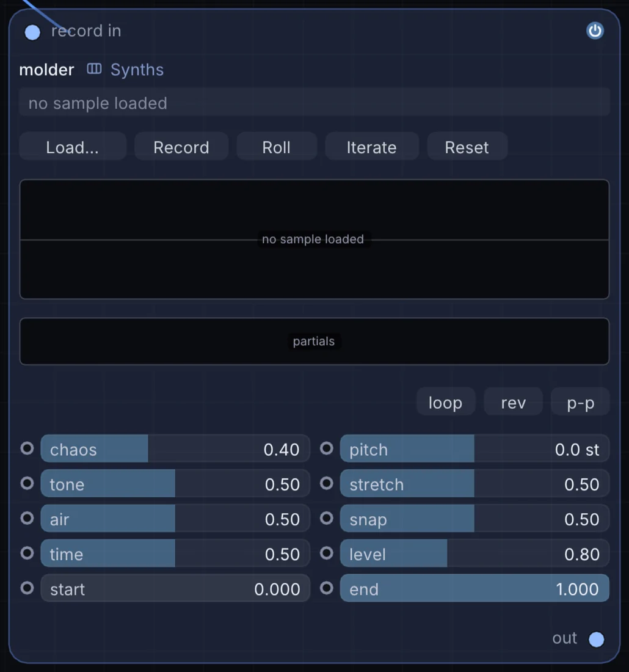Click the pitch slider
The image size is (629, 672).
tap(474, 449)
